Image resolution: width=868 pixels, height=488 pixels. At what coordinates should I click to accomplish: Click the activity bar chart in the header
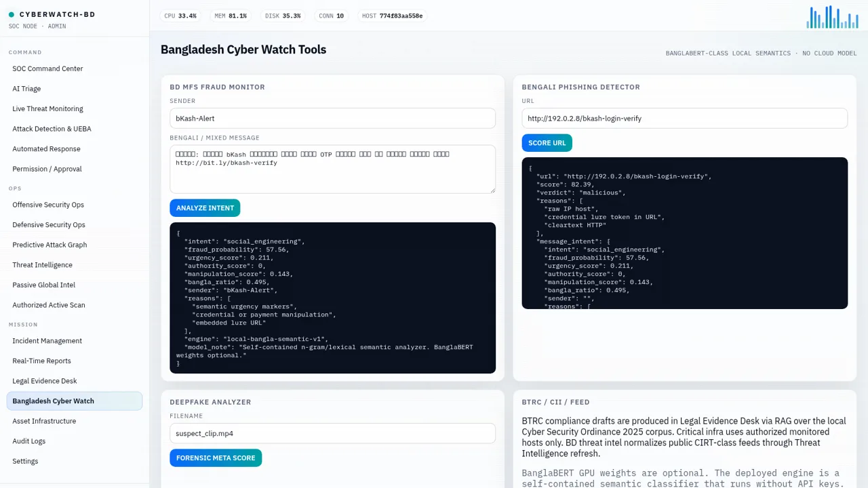[833, 17]
